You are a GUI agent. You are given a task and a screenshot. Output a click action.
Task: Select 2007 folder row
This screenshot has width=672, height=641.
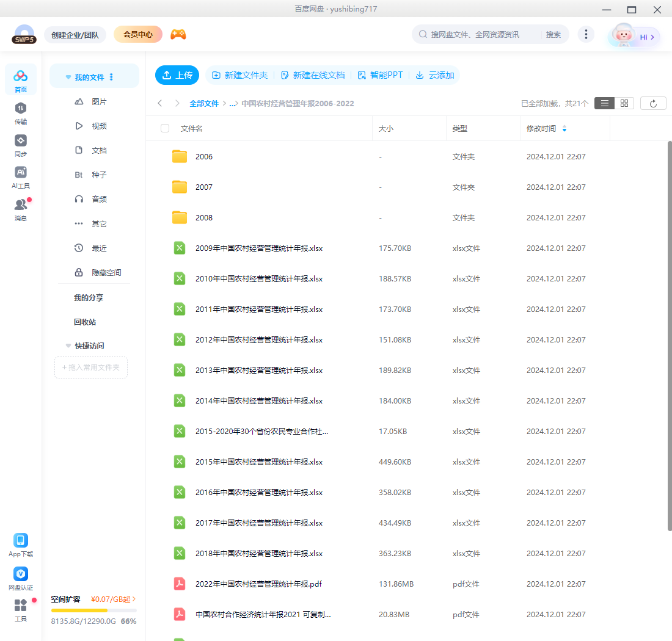tap(407, 187)
